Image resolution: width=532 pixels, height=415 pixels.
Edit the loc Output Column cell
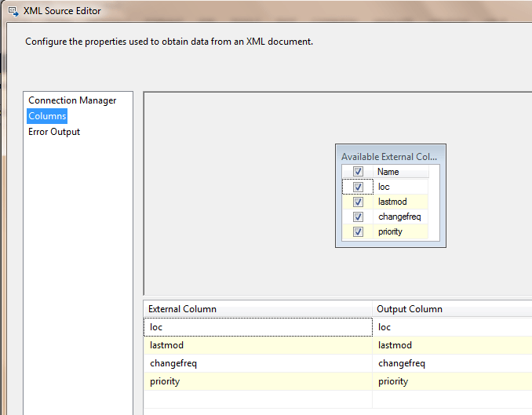pos(451,327)
